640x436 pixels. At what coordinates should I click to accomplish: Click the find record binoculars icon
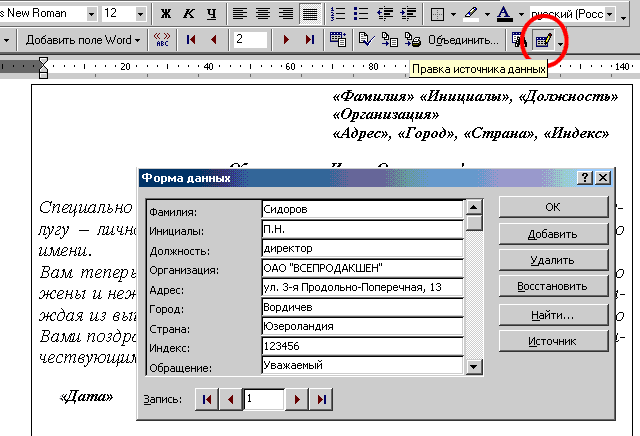pos(519,40)
